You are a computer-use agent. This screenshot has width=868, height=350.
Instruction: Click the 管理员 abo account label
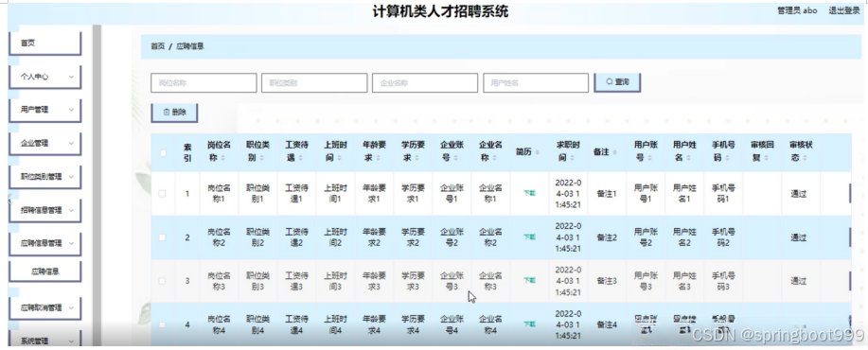point(797,10)
